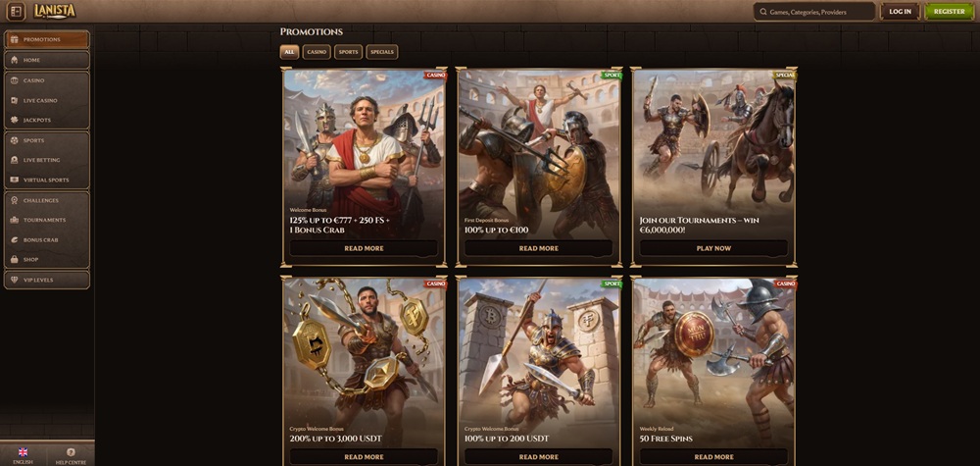Open the Home sidebar item

point(46,60)
